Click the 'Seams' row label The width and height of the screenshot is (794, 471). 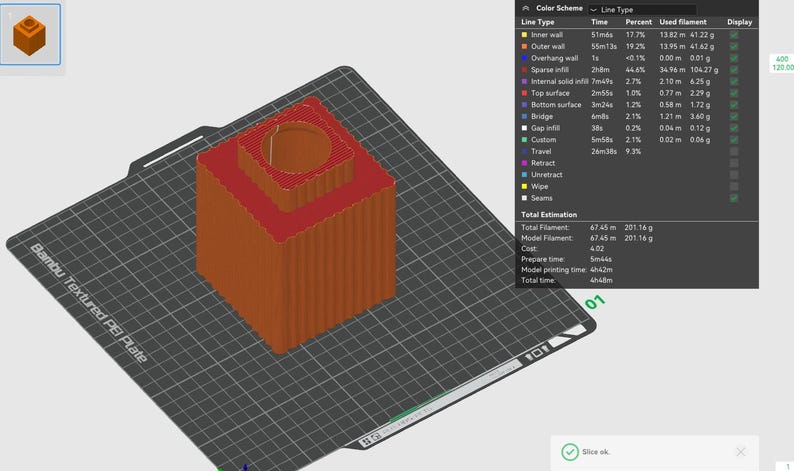(x=541, y=198)
